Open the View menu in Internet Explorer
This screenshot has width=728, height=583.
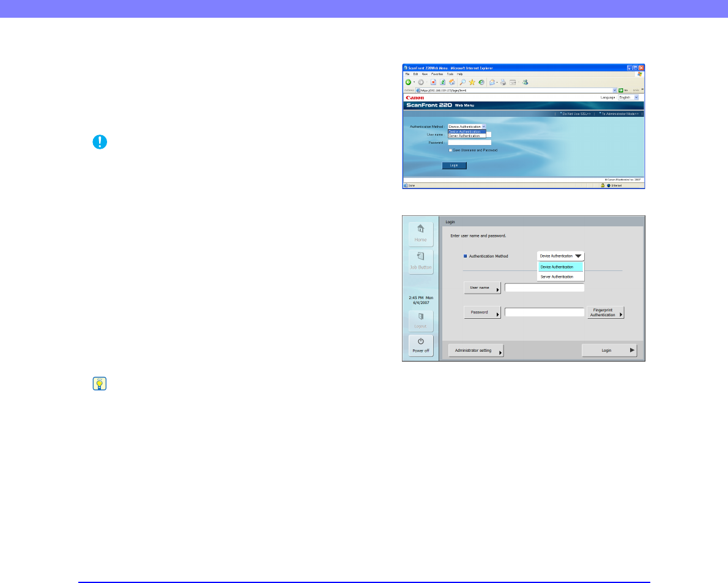tap(425, 74)
